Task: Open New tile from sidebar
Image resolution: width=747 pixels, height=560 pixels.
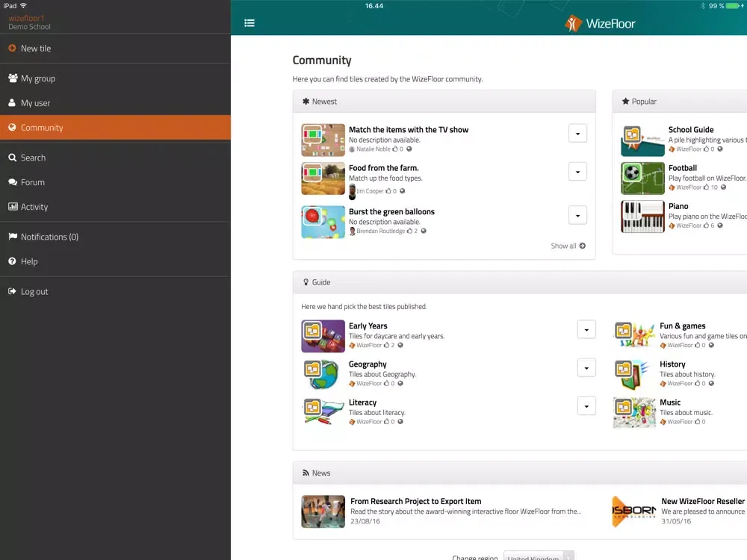Action: tap(115, 48)
